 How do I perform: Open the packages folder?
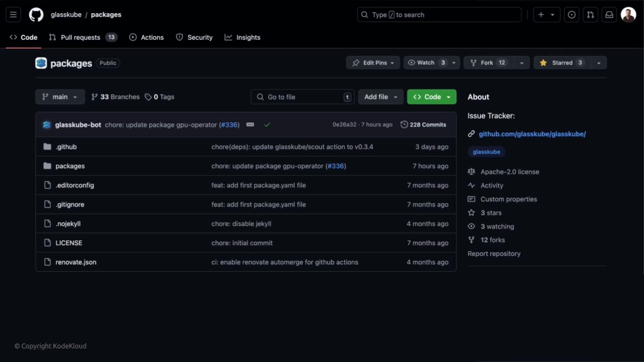[x=70, y=166]
